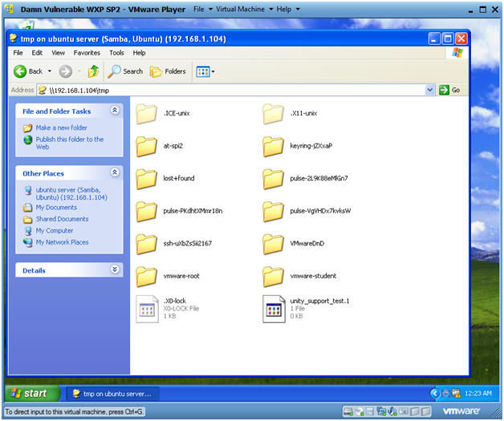Select the unity_support_test.1 file icon
The height and width of the screenshot is (421, 504).
click(274, 309)
